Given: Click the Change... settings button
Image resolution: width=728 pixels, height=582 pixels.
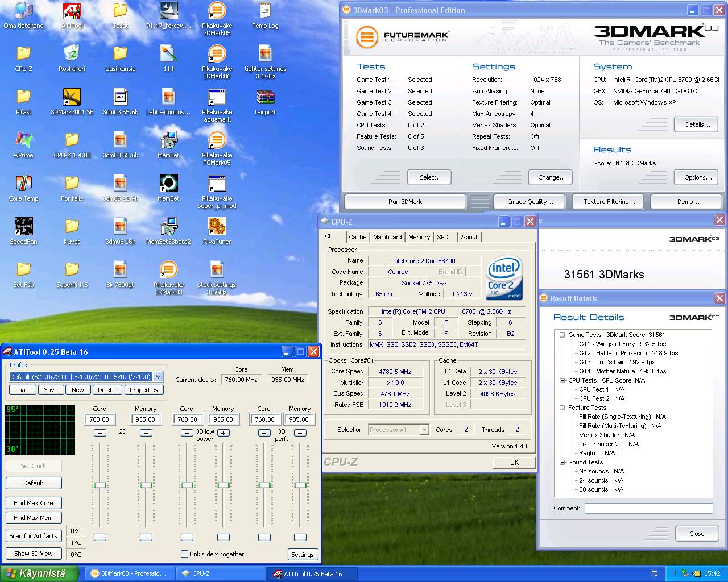Looking at the screenshot, I should [x=552, y=177].
